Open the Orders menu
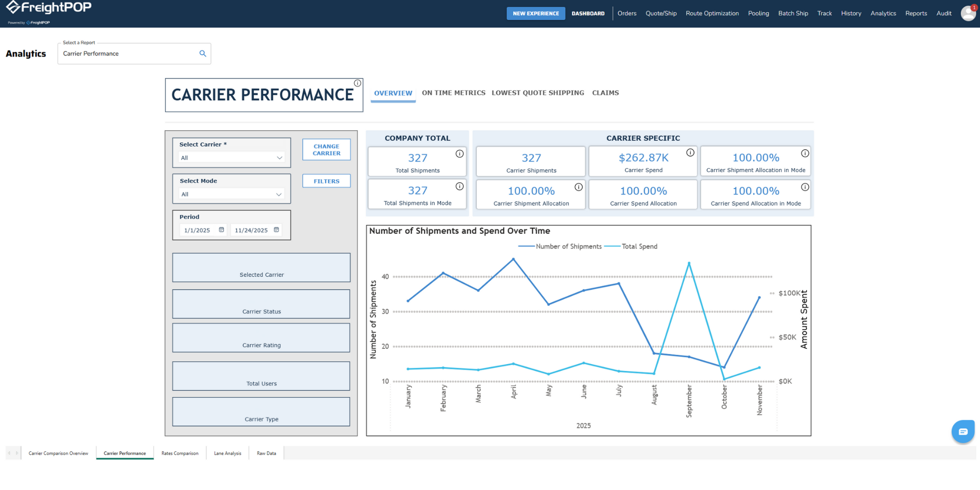This screenshot has height=490, width=980. point(627,13)
